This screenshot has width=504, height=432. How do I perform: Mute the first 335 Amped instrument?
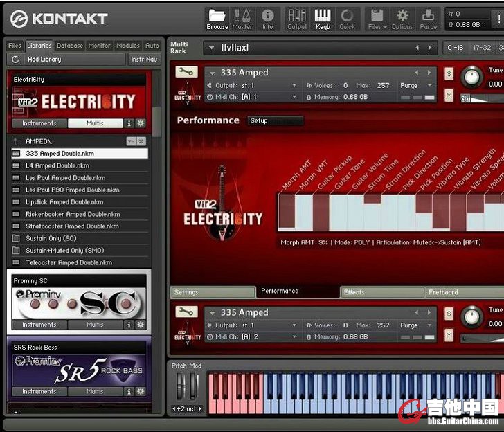(x=449, y=95)
